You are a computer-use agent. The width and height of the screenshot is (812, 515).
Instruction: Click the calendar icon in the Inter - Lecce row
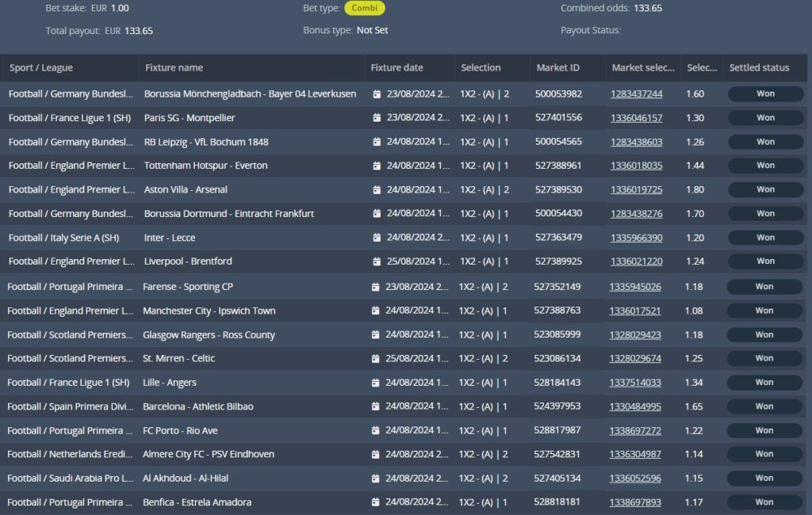(377, 238)
